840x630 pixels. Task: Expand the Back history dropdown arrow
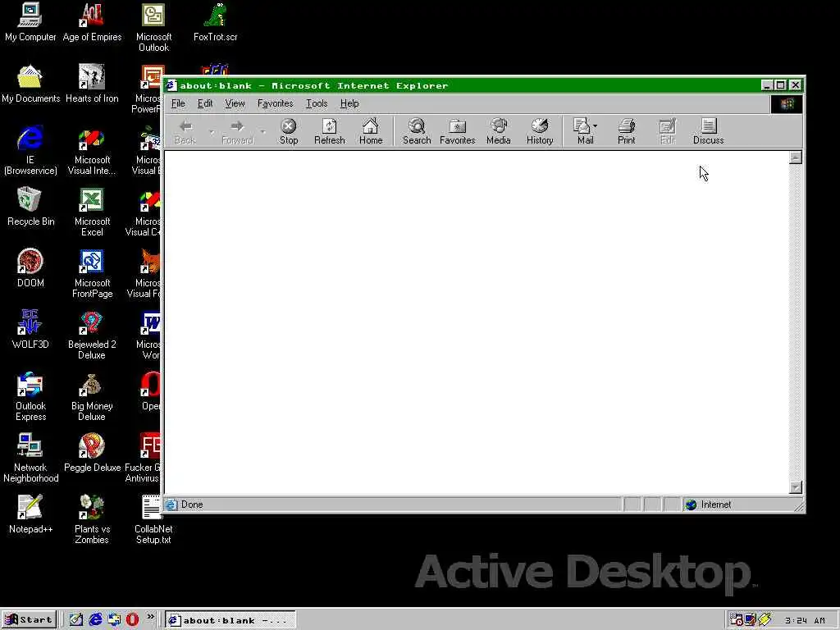coord(212,131)
